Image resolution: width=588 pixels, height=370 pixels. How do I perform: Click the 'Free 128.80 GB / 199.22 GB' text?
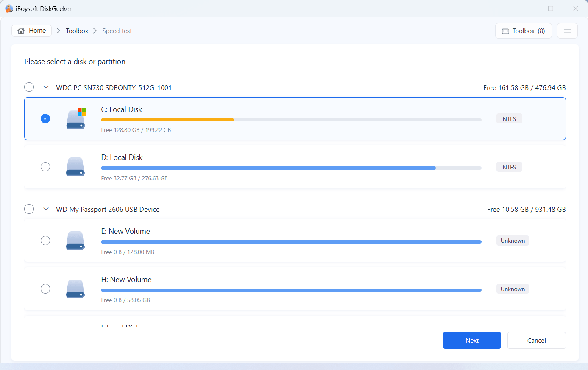pos(136,130)
